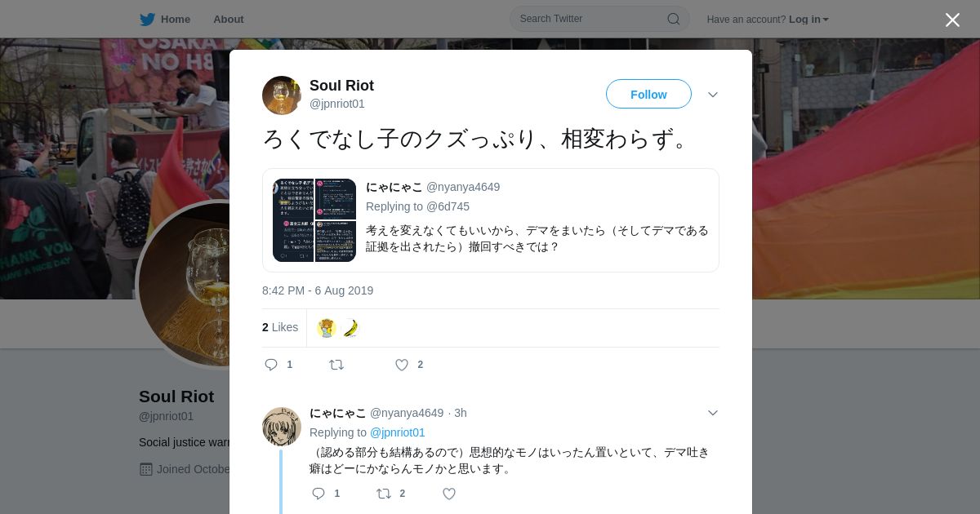Retweet the main Soul Riot tweet
This screenshot has width=980, height=514.
(336, 365)
